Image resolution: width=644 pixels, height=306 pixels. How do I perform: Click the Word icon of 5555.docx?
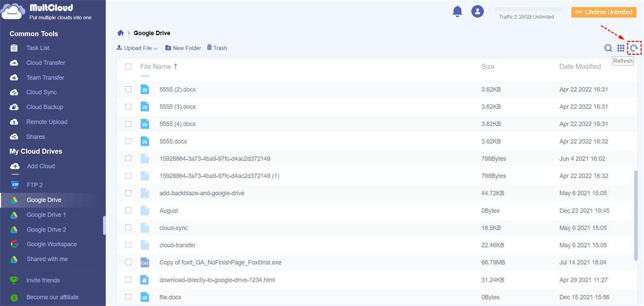(x=144, y=141)
